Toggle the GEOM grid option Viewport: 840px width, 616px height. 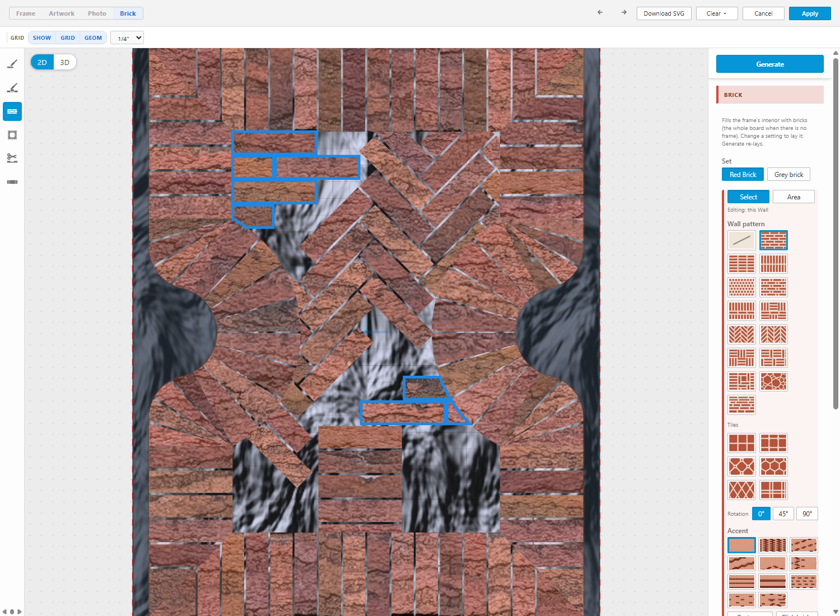pos(93,38)
